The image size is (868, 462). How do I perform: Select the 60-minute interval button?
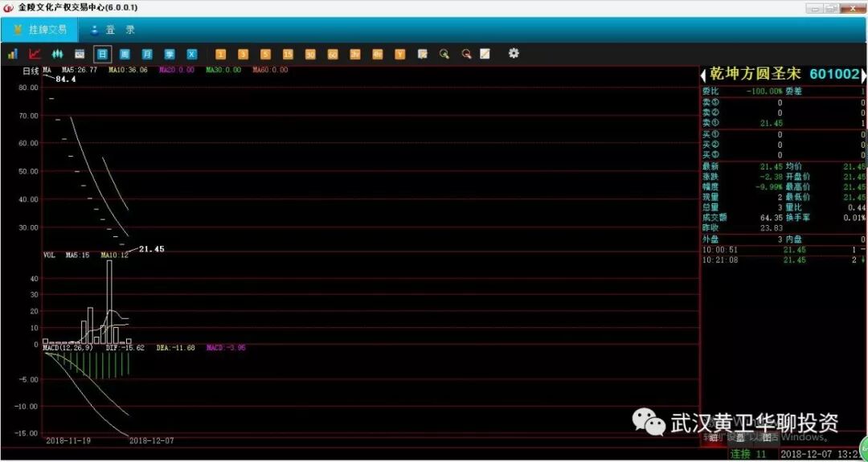click(333, 54)
